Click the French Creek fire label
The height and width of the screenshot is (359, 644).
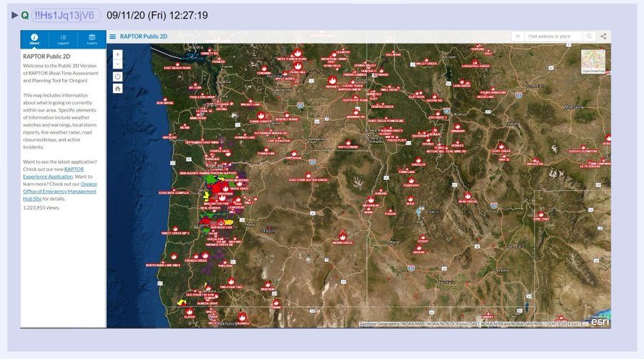pos(196,260)
